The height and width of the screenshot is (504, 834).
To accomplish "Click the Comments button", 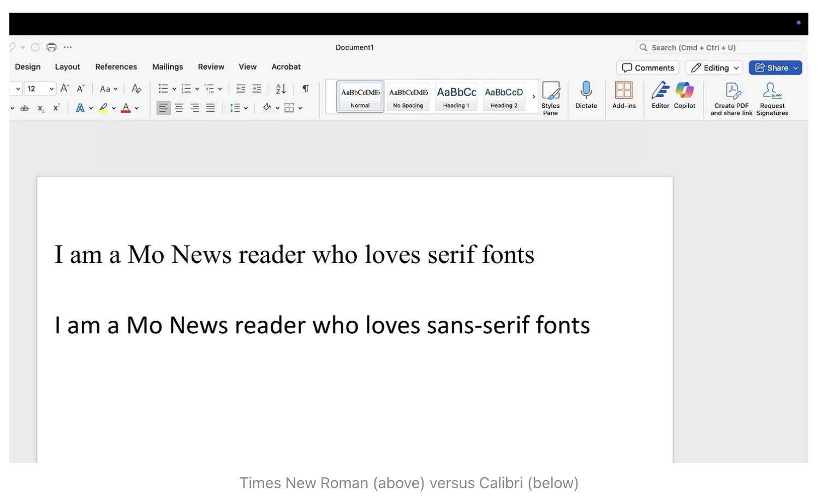I will pyautogui.click(x=648, y=68).
